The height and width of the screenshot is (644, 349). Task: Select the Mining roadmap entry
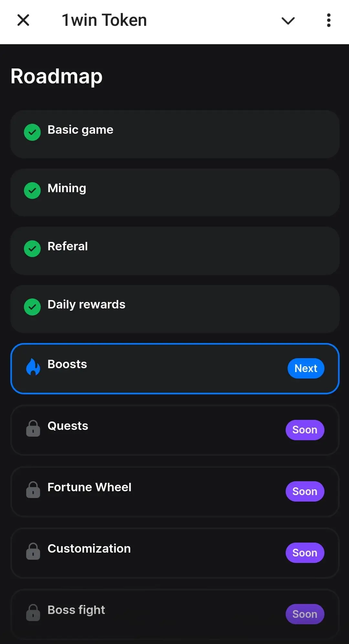[x=174, y=192]
